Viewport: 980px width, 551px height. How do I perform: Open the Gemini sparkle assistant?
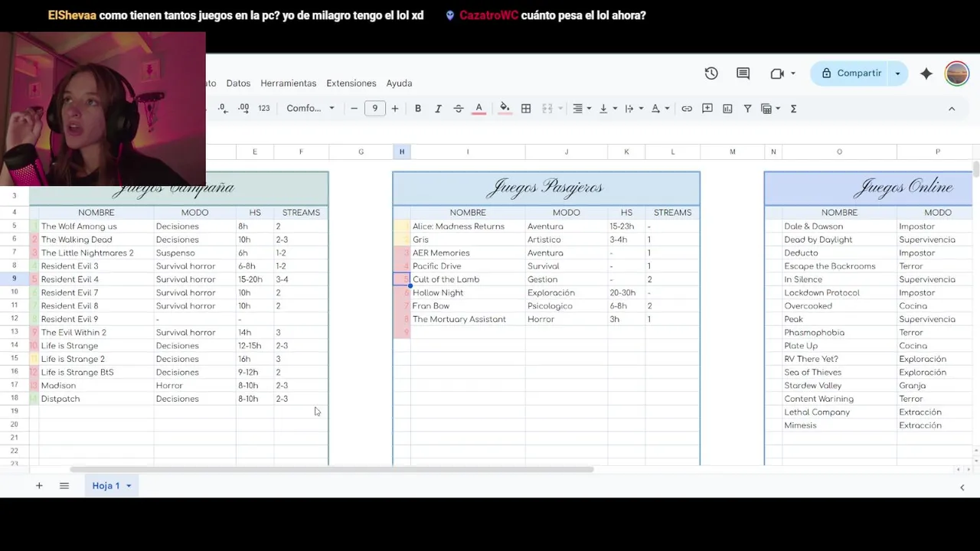926,73
